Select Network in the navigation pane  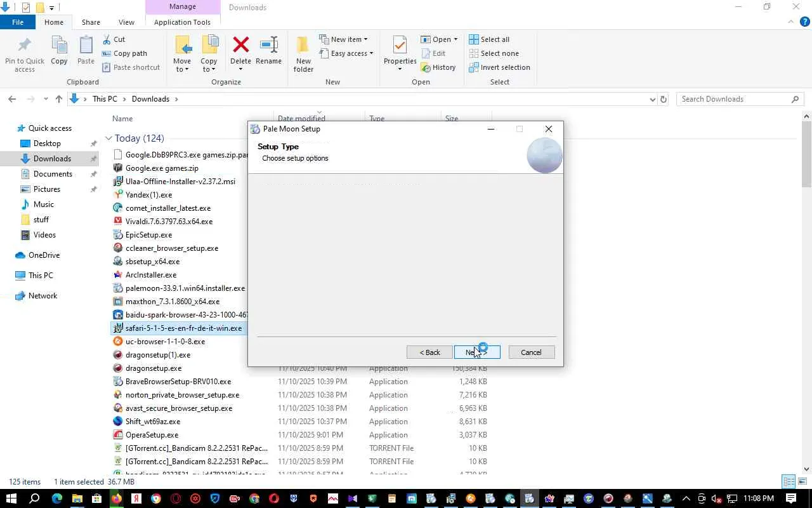[43, 296]
